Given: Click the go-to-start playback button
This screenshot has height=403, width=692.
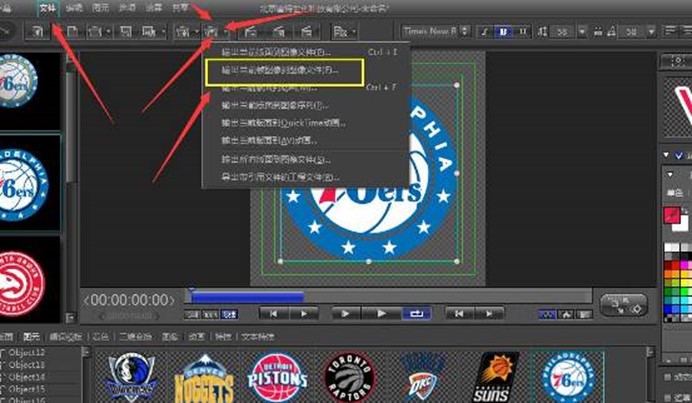Looking at the screenshot, I should coord(273,313).
